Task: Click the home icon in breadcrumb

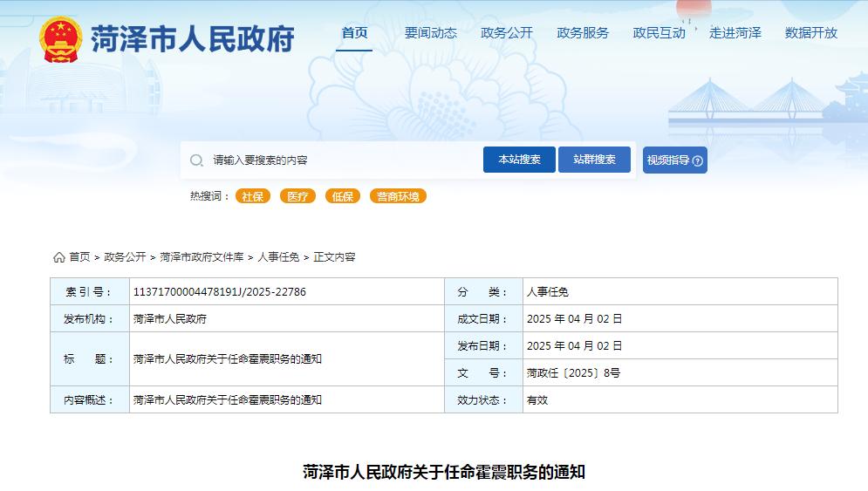Action: tap(59, 257)
